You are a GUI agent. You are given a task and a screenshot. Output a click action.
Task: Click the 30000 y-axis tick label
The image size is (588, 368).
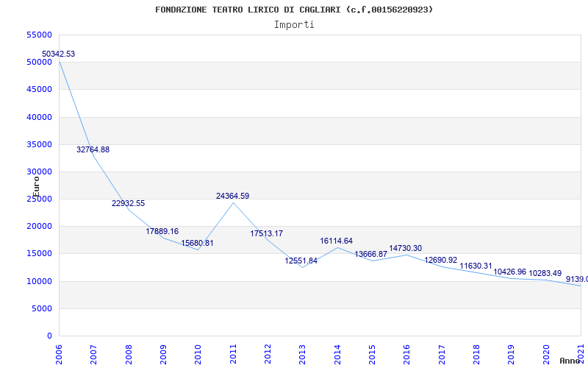(x=39, y=171)
